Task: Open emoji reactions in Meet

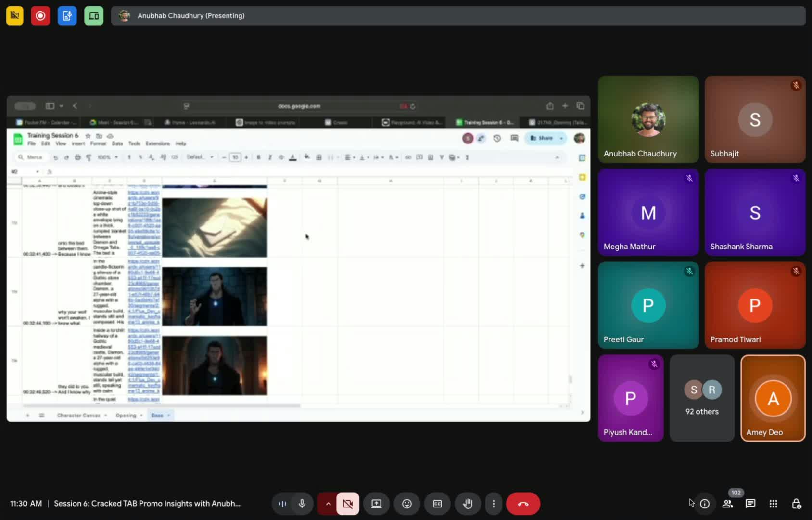Action: (x=407, y=504)
